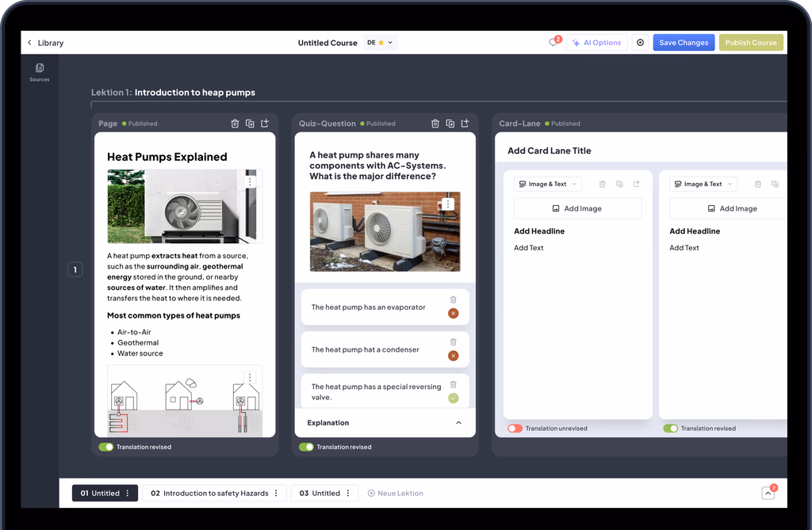The height and width of the screenshot is (530, 812).
Task: Open the Sources sidebar panel
Action: point(40,72)
